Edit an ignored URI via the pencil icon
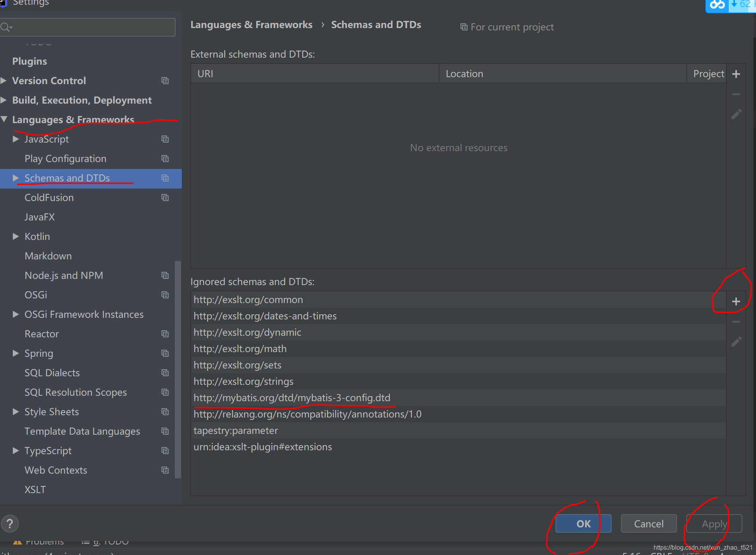756x555 pixels. click(x=736, y=342)
